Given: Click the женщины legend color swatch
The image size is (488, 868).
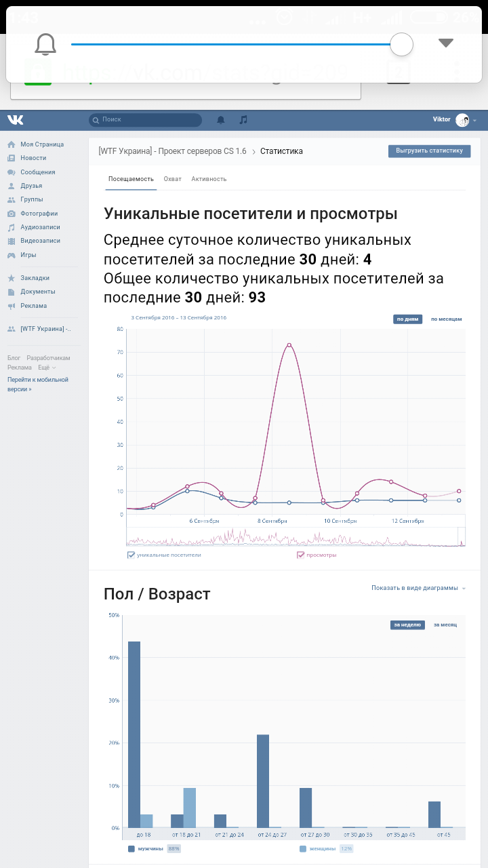Looking at the screenshot, I should point(303,848).
